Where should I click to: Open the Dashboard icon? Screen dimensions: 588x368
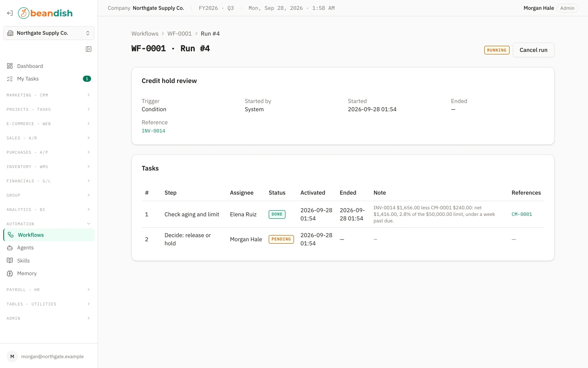10,66
